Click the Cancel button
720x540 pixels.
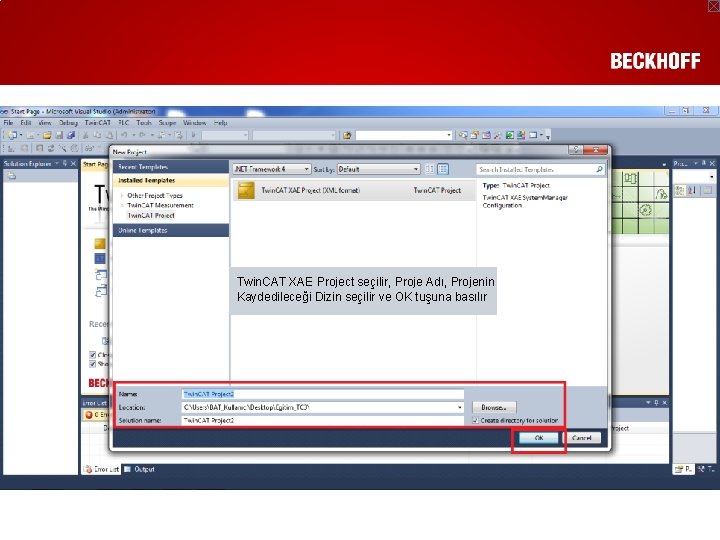(x=581, y=438)
